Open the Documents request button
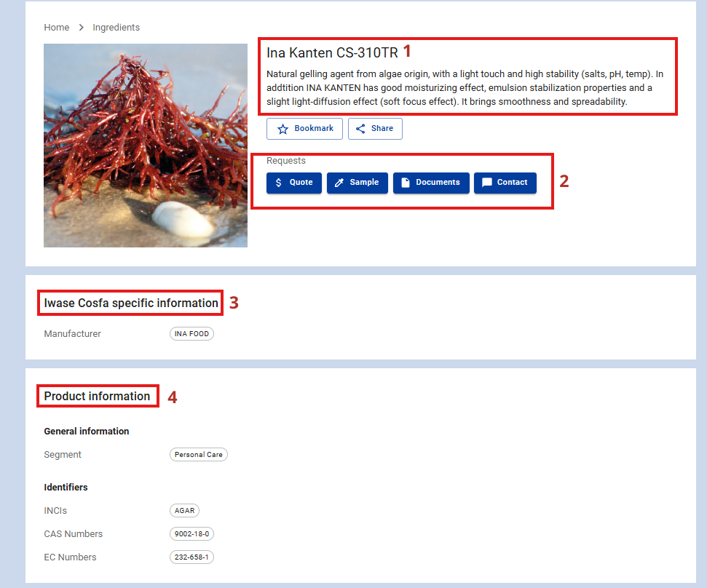The height and width of the screenshot is (588, 707). coord(431,183)
